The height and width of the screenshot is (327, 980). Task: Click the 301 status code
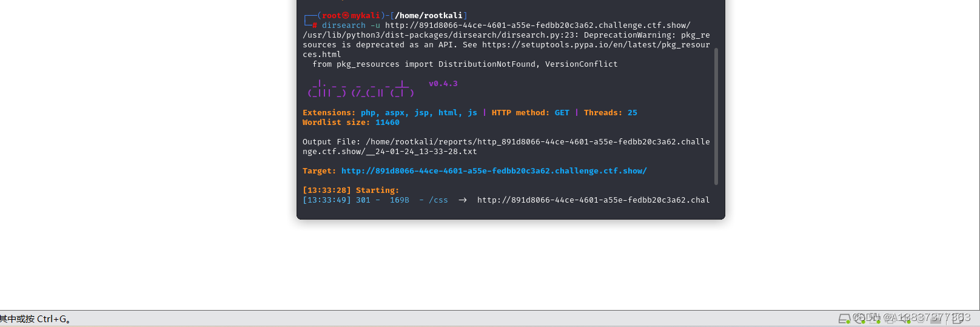(x=363, y=200)
